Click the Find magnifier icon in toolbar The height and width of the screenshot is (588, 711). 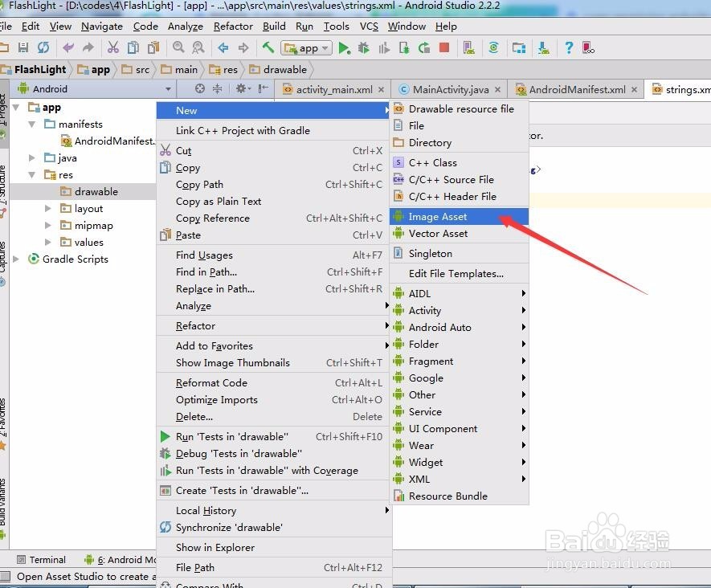178,47
